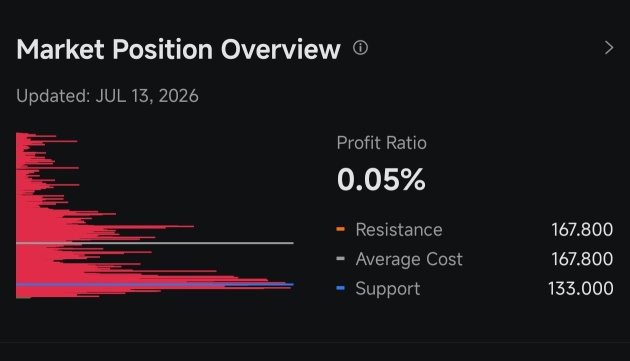The image size is (630, 361).
Task: Click the Average Cost label text
Action: pyautogui.click(x=409, y=259)
